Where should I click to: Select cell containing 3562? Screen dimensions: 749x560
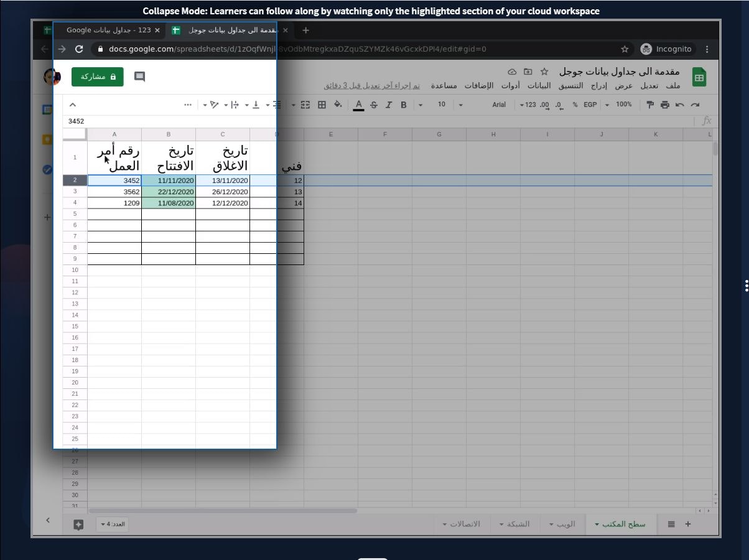point(114,192)
